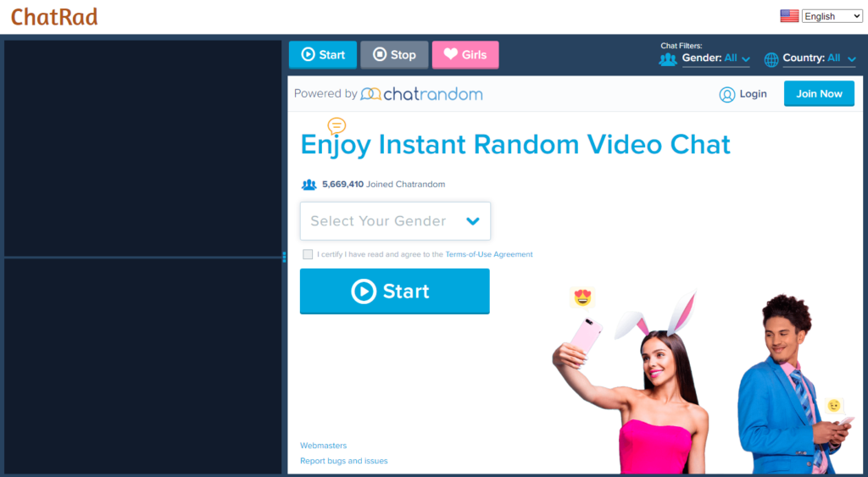Click the orange speech bubble icon
Image resolution: width=868 pixels, height=477 pixels.
pos(337,126)
